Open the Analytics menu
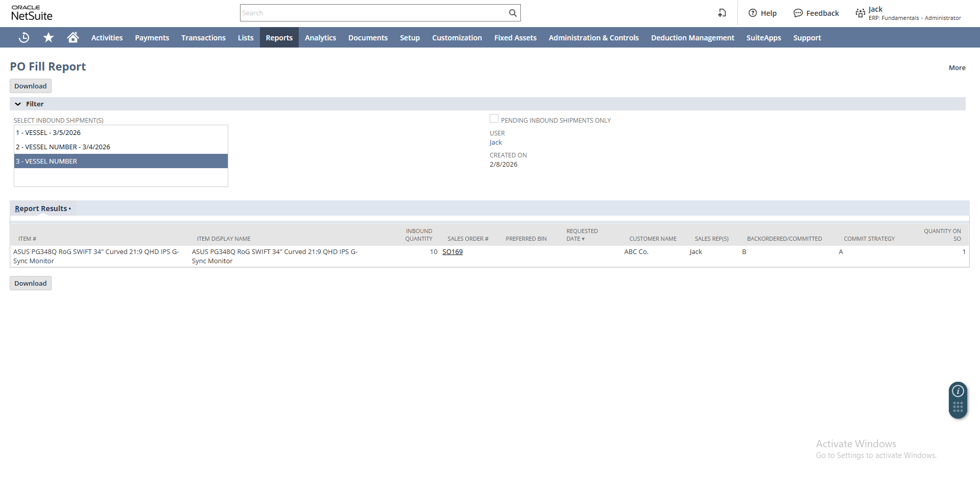The width and height of the screenshot is (980, 483). tap(320, 37)
